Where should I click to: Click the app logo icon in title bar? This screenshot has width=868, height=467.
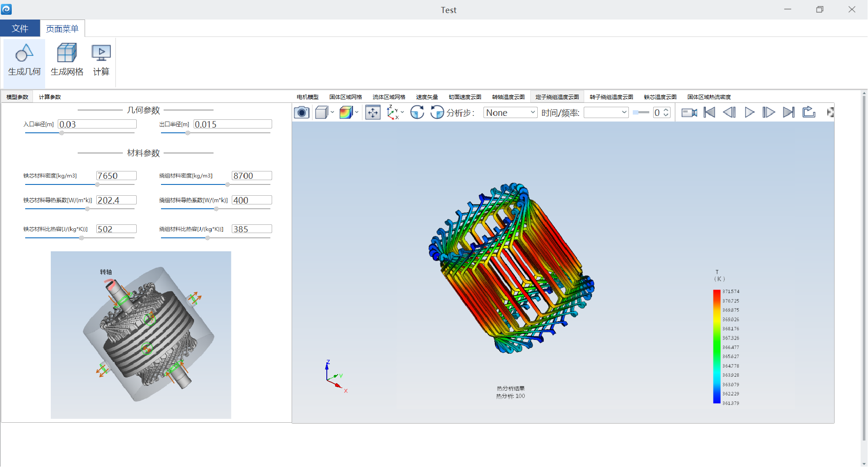(x=6, y=9)
